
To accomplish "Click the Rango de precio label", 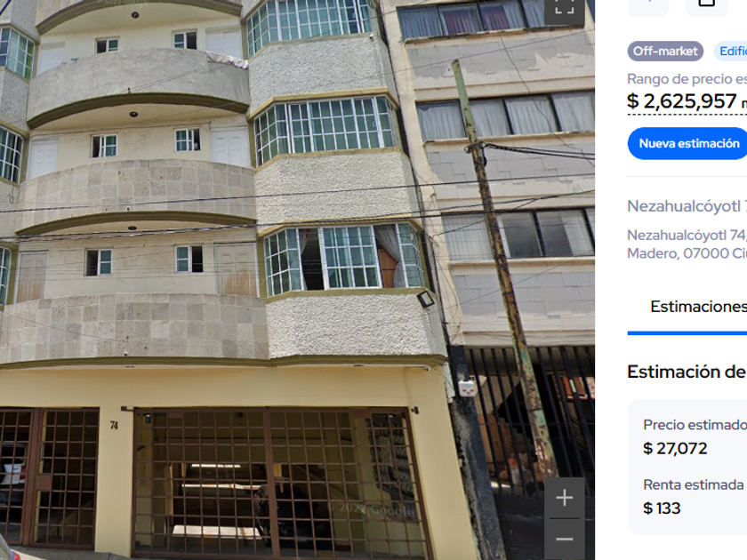I will coord(687,79).
